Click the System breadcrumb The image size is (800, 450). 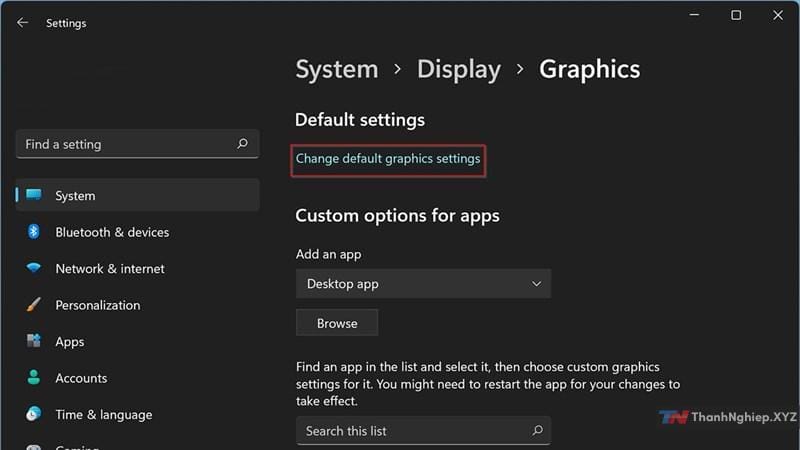click(337, 69)
